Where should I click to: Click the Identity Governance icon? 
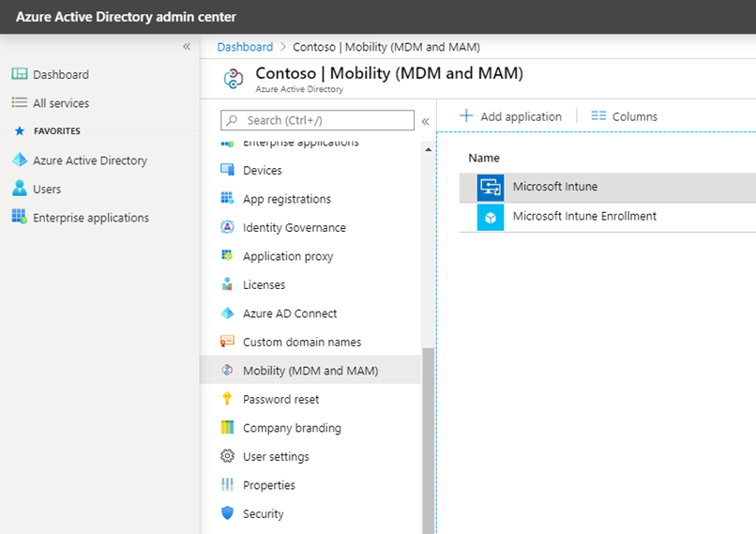tap(227, 227)
